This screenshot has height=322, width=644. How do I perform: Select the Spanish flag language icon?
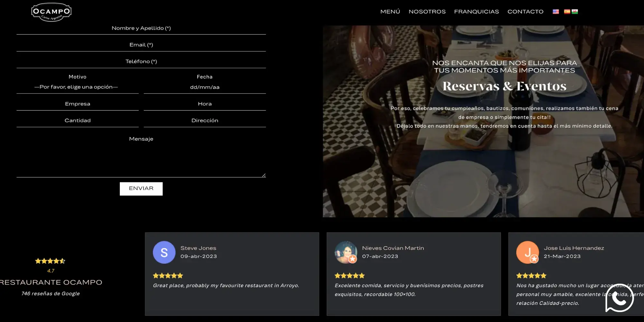pyautogui.click(x=567, y=12)
